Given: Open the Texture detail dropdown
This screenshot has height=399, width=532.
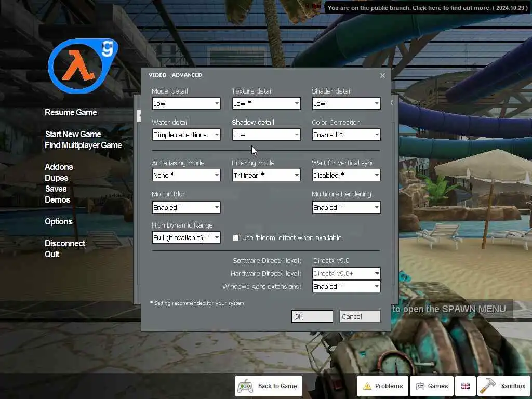Looking at the screenshot, I should (x=267, y=103).
